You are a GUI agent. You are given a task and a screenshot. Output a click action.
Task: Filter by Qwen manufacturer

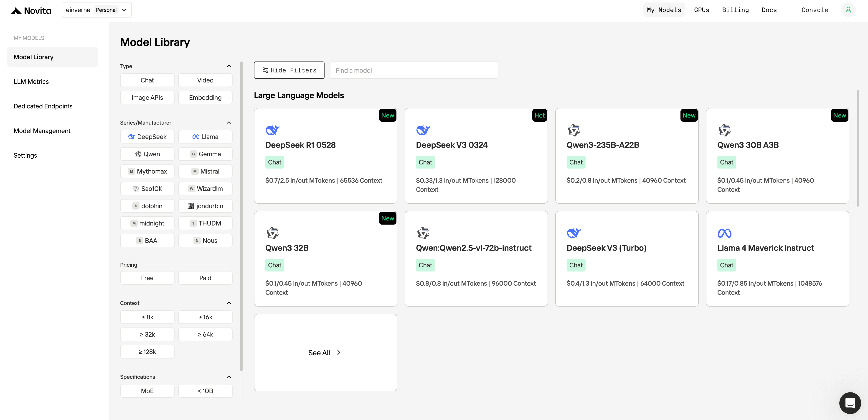[x=147, y=154]
